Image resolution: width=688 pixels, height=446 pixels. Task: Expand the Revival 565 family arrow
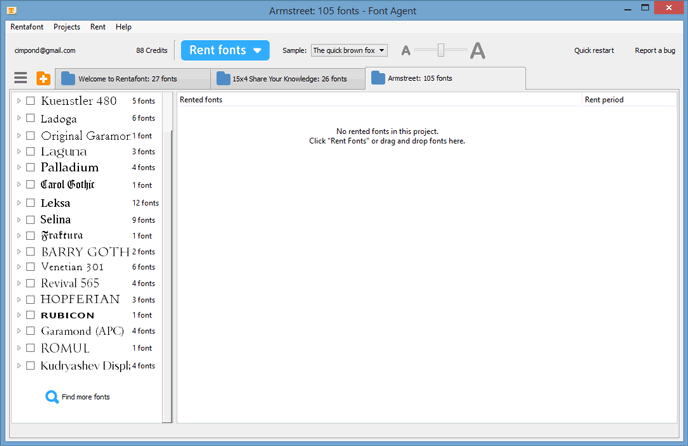(x=18, y=283)
